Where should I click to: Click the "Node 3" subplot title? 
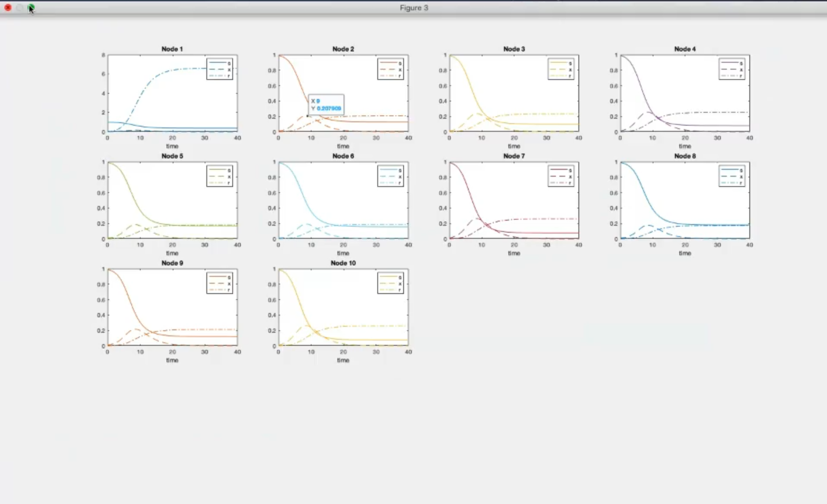[x=514, y=49]
